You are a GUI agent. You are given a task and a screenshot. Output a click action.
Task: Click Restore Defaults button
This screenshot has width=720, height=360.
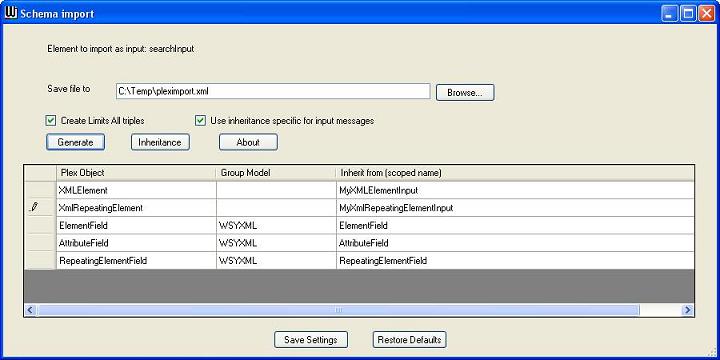[x=410, y=340]
